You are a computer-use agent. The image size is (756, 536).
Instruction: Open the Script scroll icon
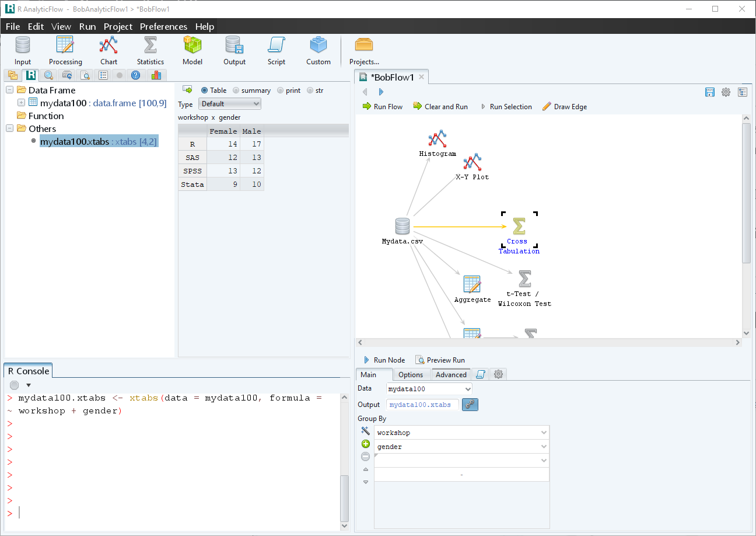pos(276,46)
